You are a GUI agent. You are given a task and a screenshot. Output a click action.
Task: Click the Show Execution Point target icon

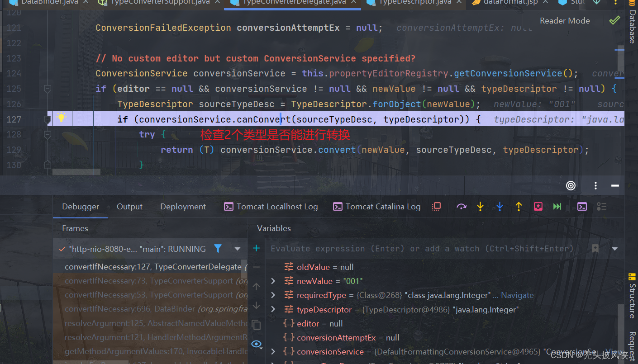(571, 185)
